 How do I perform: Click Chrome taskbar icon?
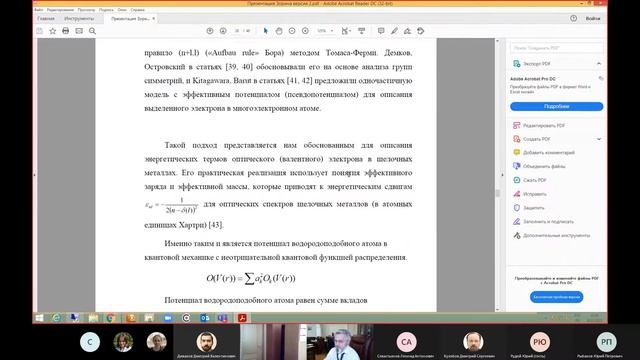111,318
